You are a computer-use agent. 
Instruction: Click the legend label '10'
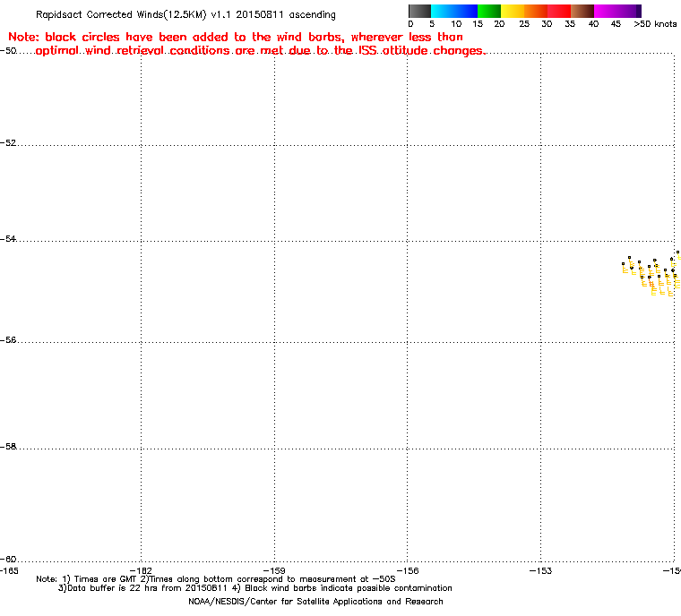[455, 24]
